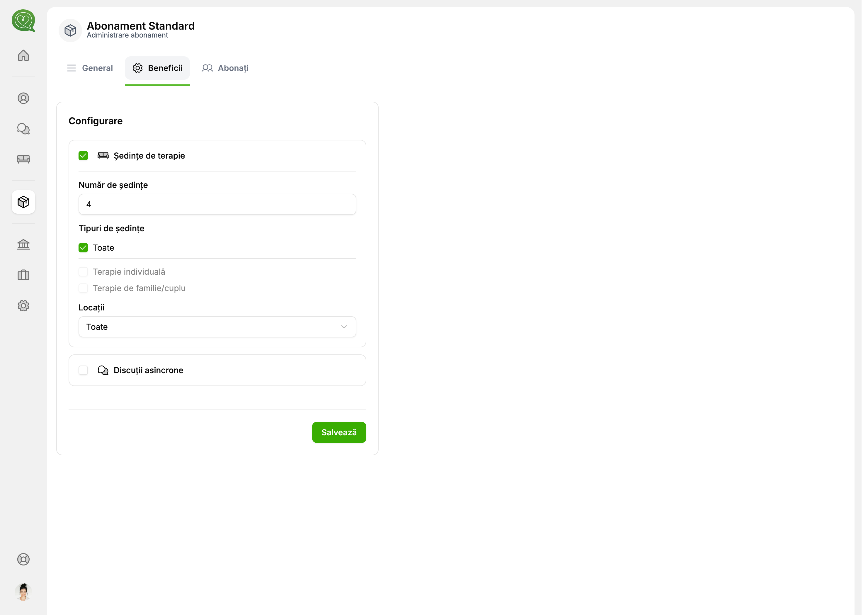The width and height of the screenshot is (868, 615).
Task: Click the green app logo
Action: point(23,21)
